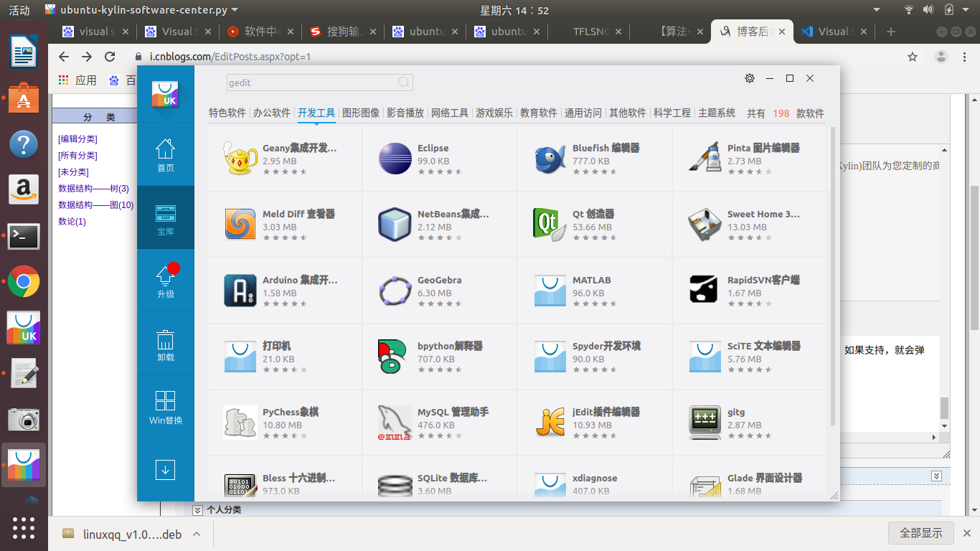Select the Bluefish fish icon
This screenshot has height=551, width=980.
(x=550, y=159)
